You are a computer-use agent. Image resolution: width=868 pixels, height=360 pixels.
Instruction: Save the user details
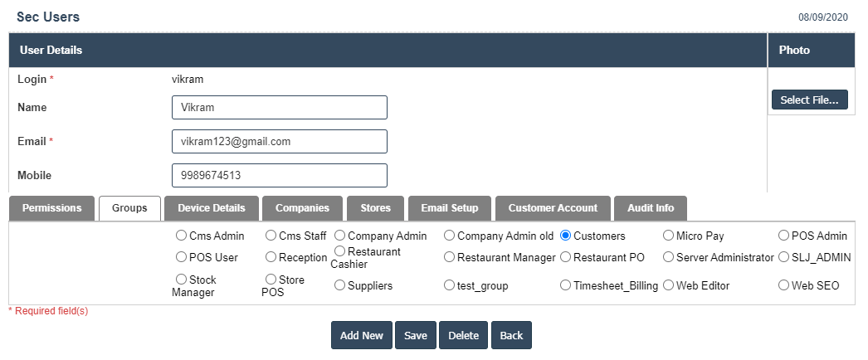[x=416, y=335]
